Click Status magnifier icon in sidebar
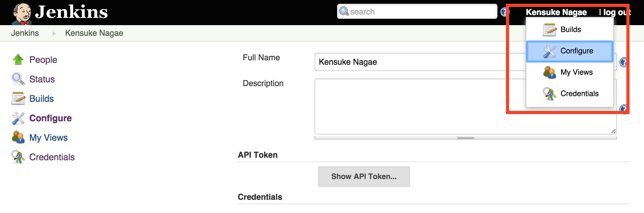This screenshot has height=213, width=644. (18, 79)
